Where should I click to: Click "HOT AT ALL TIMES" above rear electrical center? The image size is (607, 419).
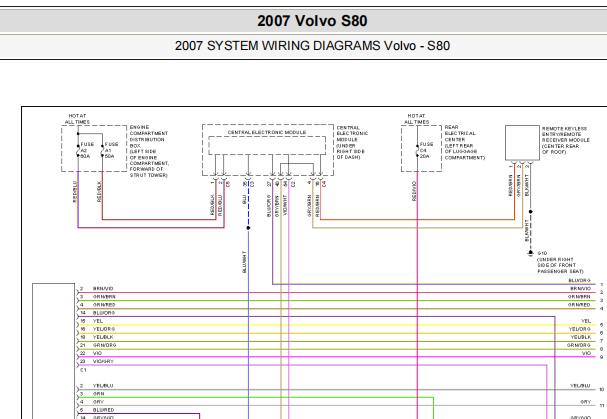(417, 119)
